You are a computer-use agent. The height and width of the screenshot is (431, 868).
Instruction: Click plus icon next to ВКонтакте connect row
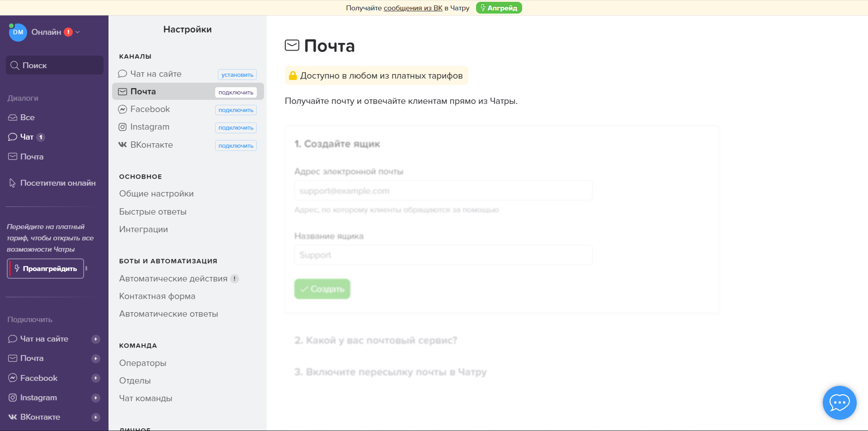point(95,417)
